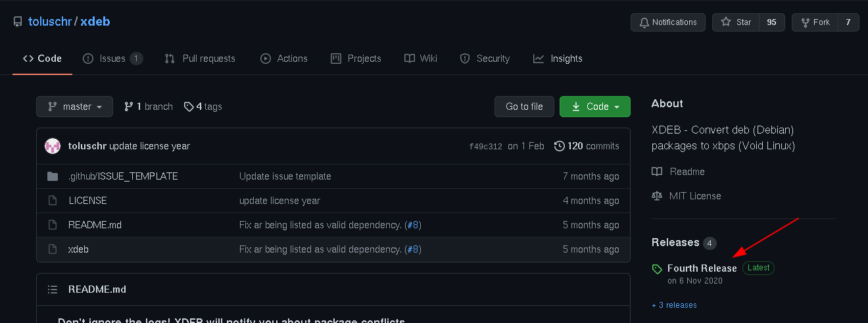Screen dimensions: 868x323
Task: Switch to the Code tab
Action: (42, 59)
